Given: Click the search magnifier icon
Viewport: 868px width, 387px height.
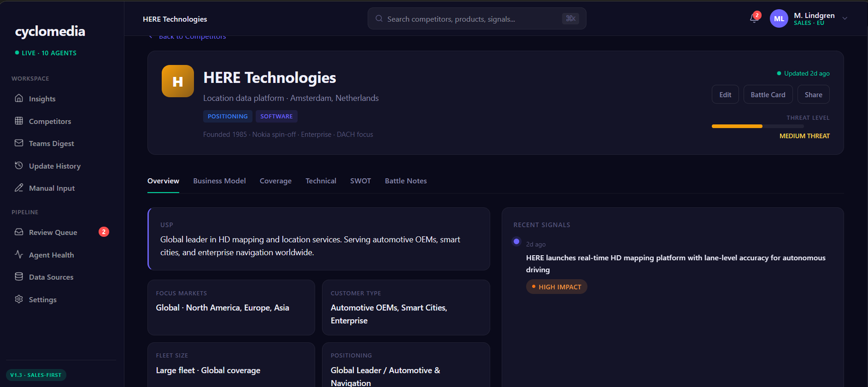Looking at the screenshot, I should [x=379, y=18].
